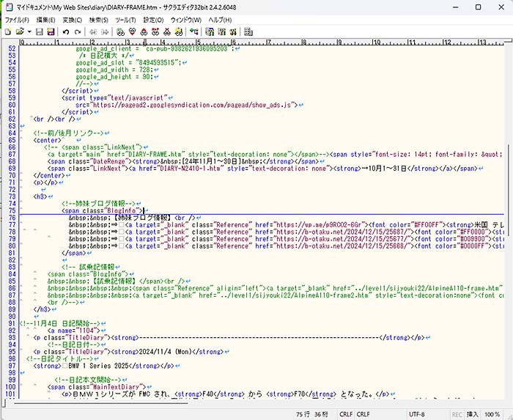Viewport: 513px width, 420px height.
Task: Open the ツール(T) menu
Action: [125, 20]
